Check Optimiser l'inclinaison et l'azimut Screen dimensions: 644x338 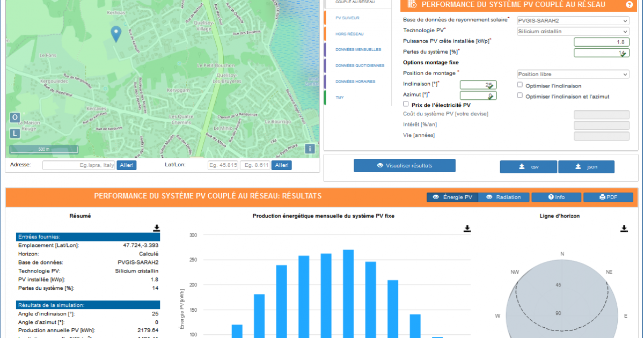[x=520, y=95]
